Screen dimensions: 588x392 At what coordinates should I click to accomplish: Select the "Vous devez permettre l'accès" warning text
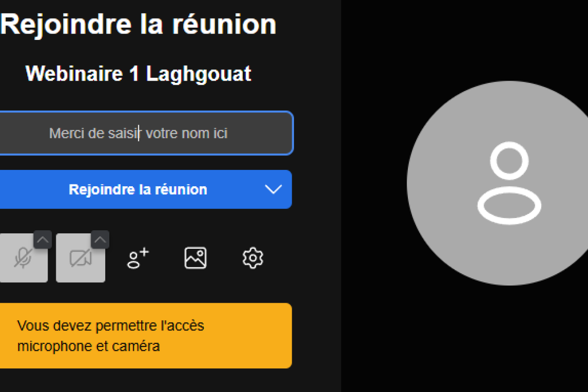click(111, 325)
